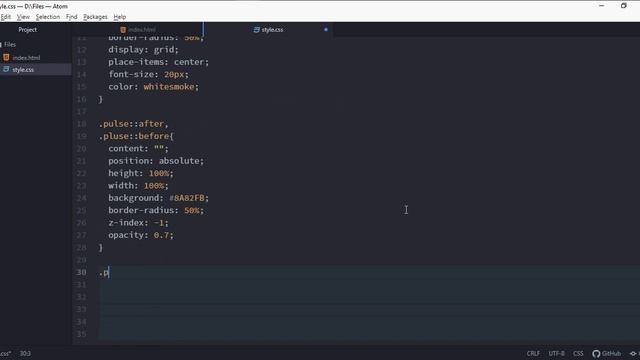Image resolution: width=640 pixels, height=360 pixels.
Task: Click line number 28 in the gutter
Action: 81,247
